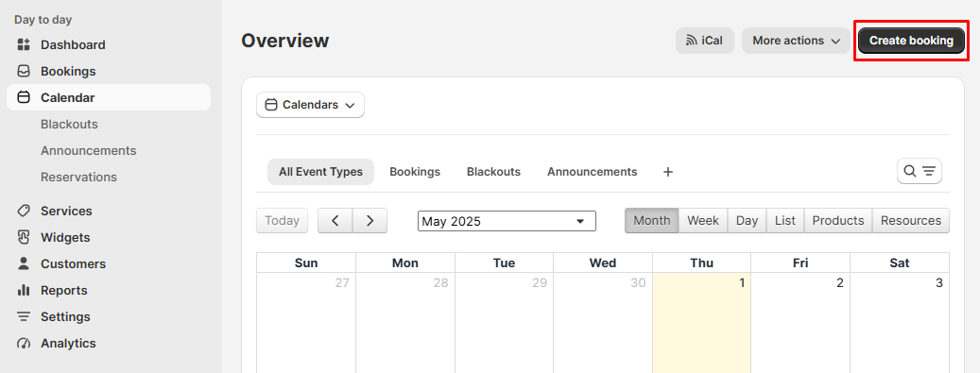Select the Services tag icon

click(x=24, y=212)
